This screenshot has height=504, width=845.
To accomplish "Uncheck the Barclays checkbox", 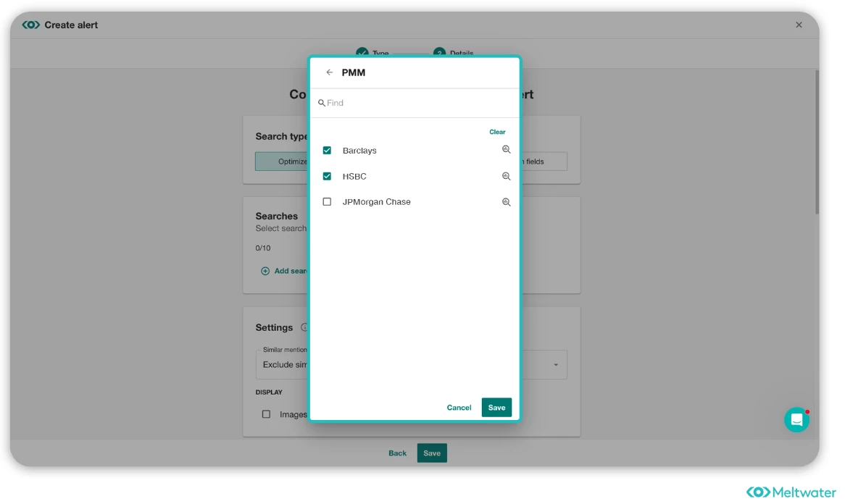I will coord(327,150).
